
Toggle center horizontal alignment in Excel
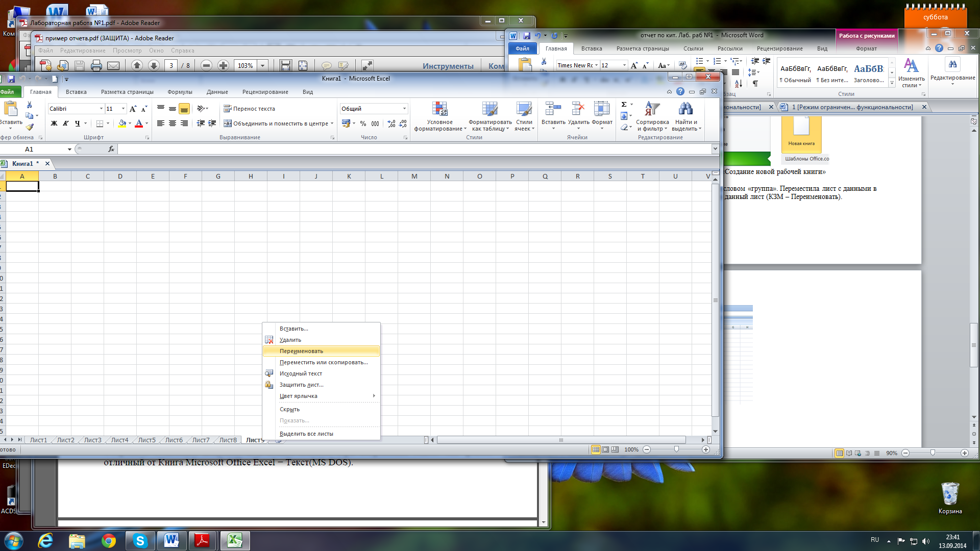click(173, 123)
